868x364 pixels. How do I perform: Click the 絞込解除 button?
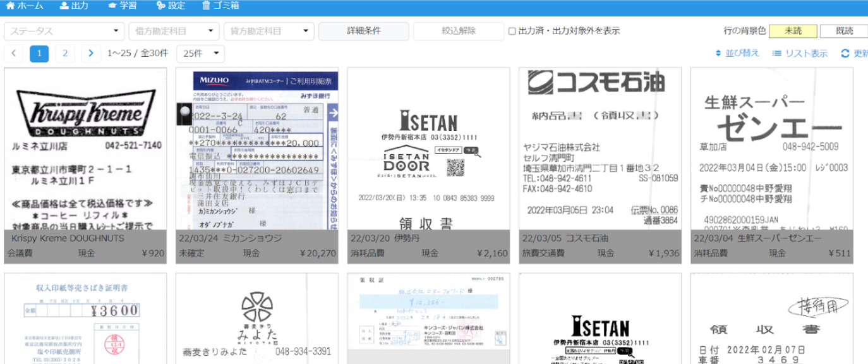point(458,31)
